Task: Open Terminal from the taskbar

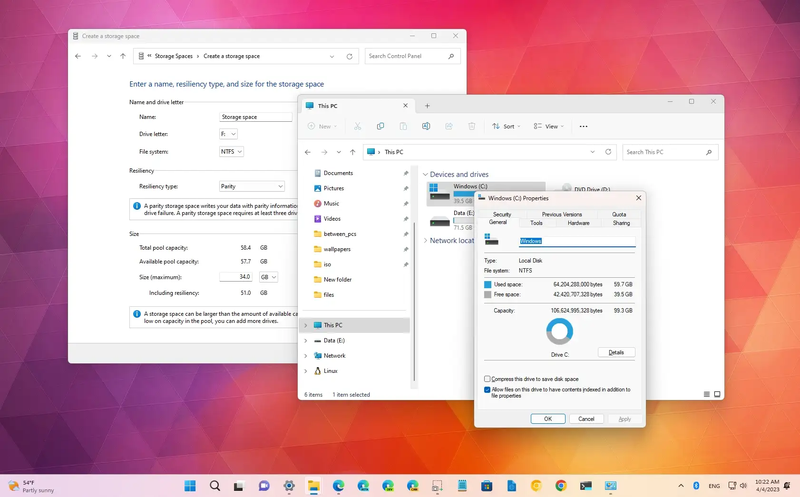Action: click(586, 485)
